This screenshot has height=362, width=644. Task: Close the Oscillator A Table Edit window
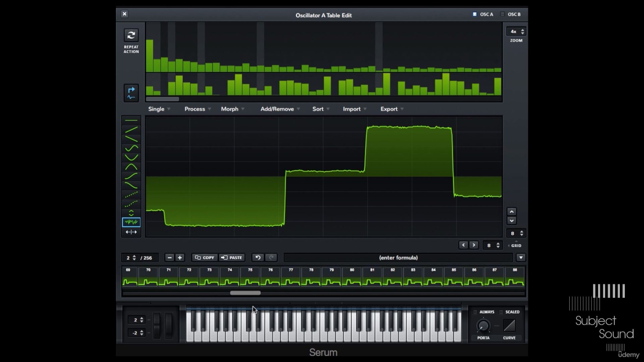click(124, 14)
